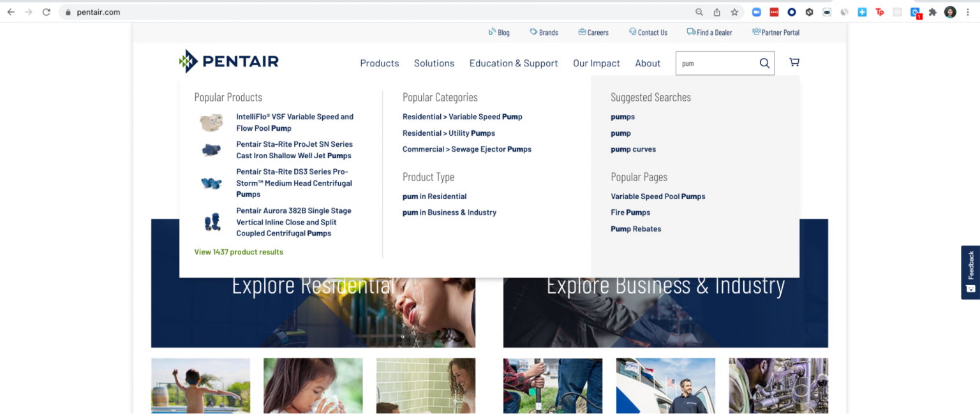Click the Sta-Rite ProJet pump image
This screenshot has width=980, height=414.
(211, 150)
